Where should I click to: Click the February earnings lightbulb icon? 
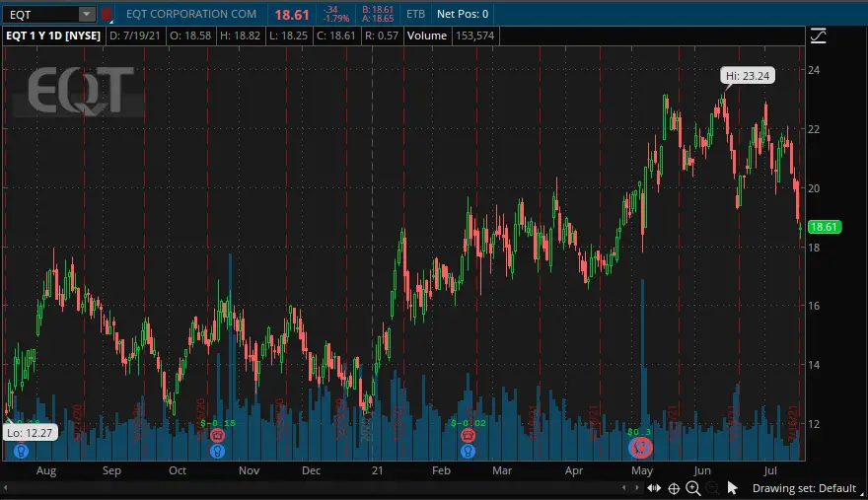coord(468,452)
